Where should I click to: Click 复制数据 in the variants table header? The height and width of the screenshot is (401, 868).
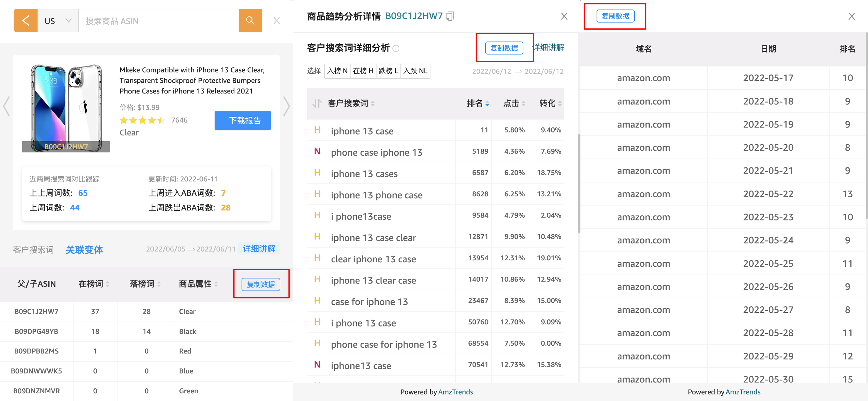click(261, 284)
